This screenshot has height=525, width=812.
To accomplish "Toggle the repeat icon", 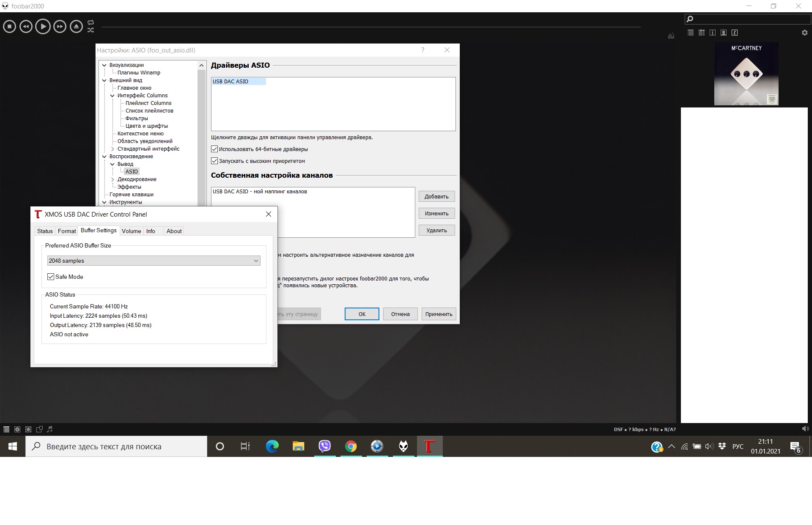I will pos(91,22).
